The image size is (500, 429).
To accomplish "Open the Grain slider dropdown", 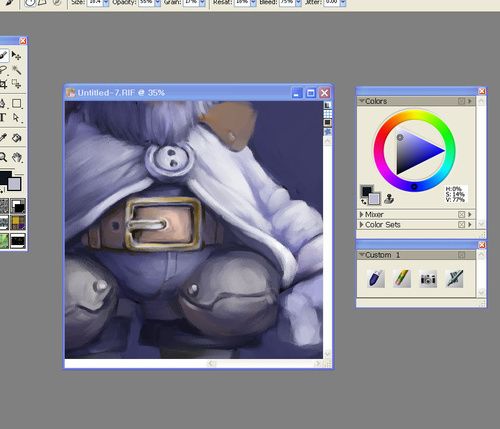I will (202, 3).
